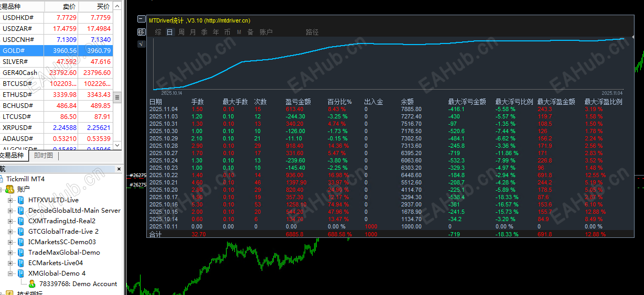Open the 币 symbol statistics tab

click(228, 32)
